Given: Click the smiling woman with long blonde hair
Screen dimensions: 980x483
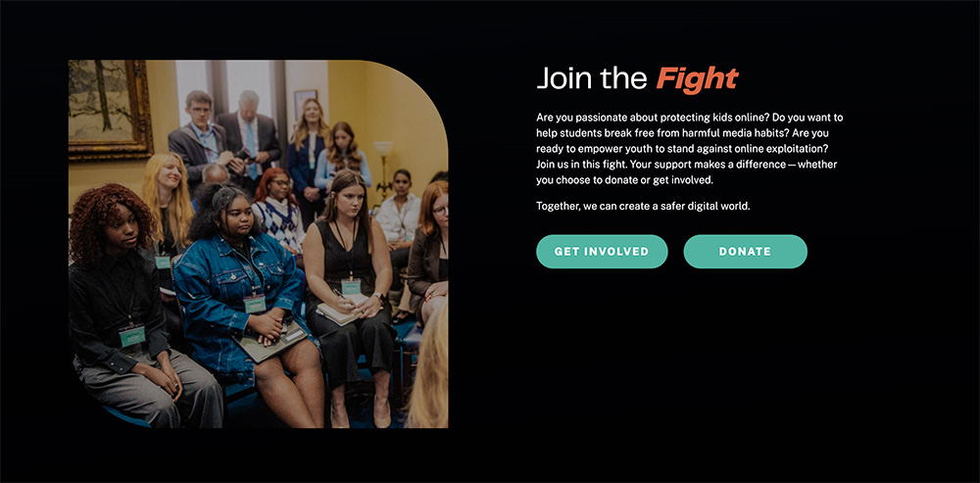Looking at the screenshot, I should pyautogui.click(x=167, y=200).
